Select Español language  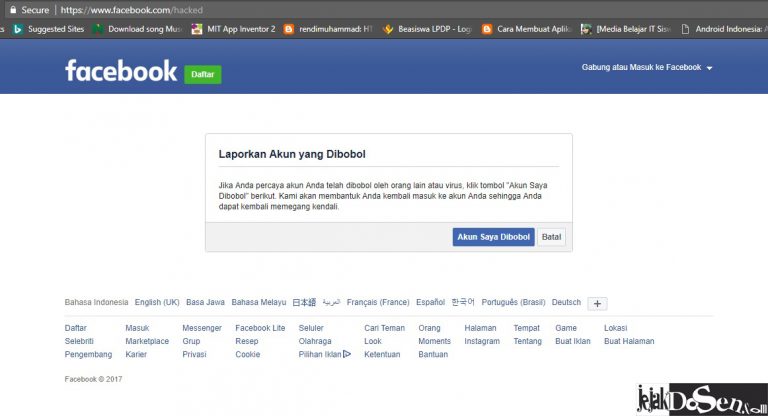431,302
